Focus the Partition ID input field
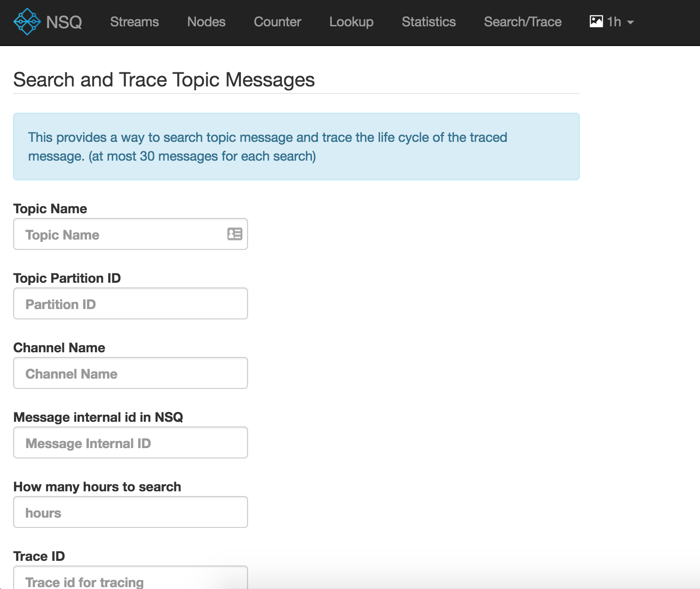The image size is (700, 589). point(131,303)
